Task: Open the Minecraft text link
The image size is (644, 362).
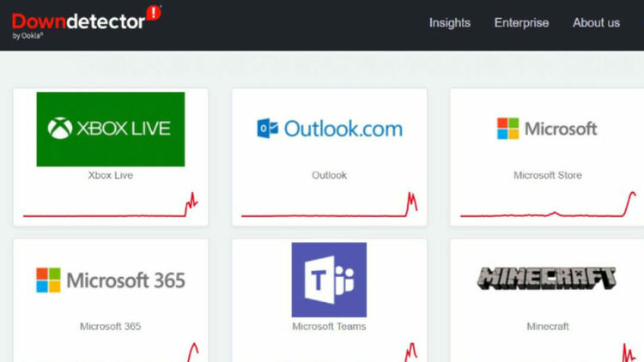Action: pos(548,326)
